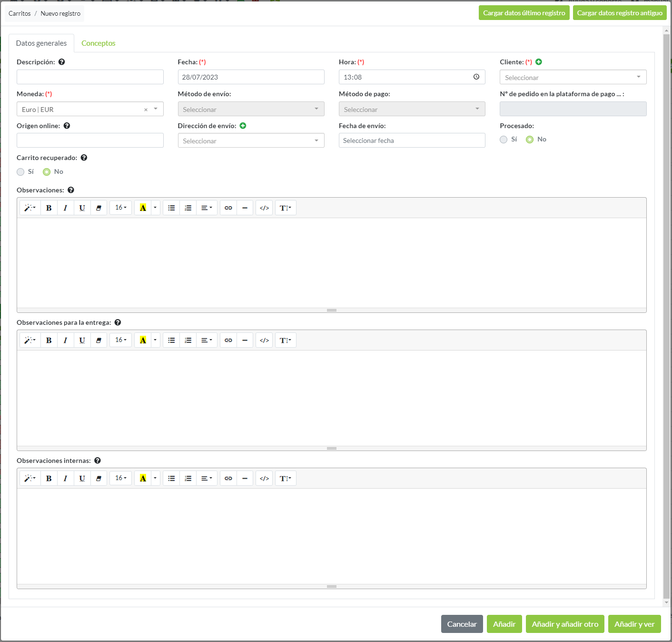Image resolution: width=672 pixels, height=642 pixels.
Task: Open the Datos generales tab
Action: click(41, 43)
